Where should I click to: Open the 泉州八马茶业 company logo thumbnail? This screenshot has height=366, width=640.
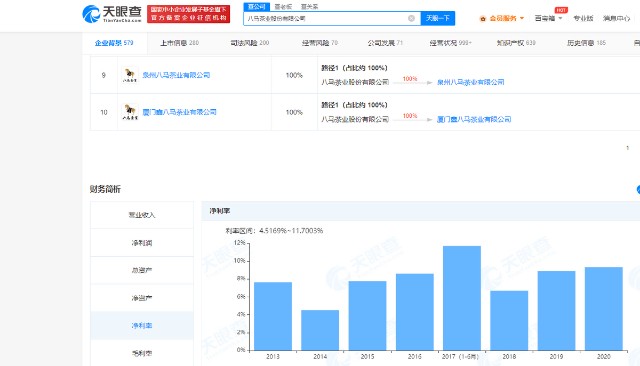click(130, 75)
